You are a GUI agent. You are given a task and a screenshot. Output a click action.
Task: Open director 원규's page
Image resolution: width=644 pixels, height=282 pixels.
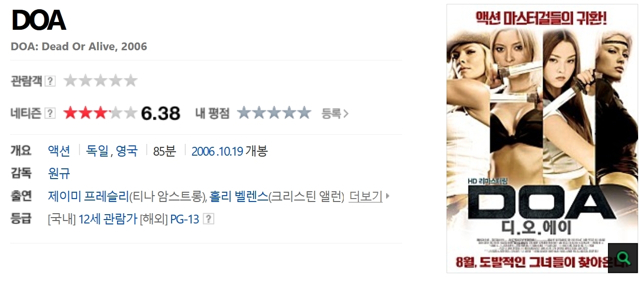click(59, 173)
